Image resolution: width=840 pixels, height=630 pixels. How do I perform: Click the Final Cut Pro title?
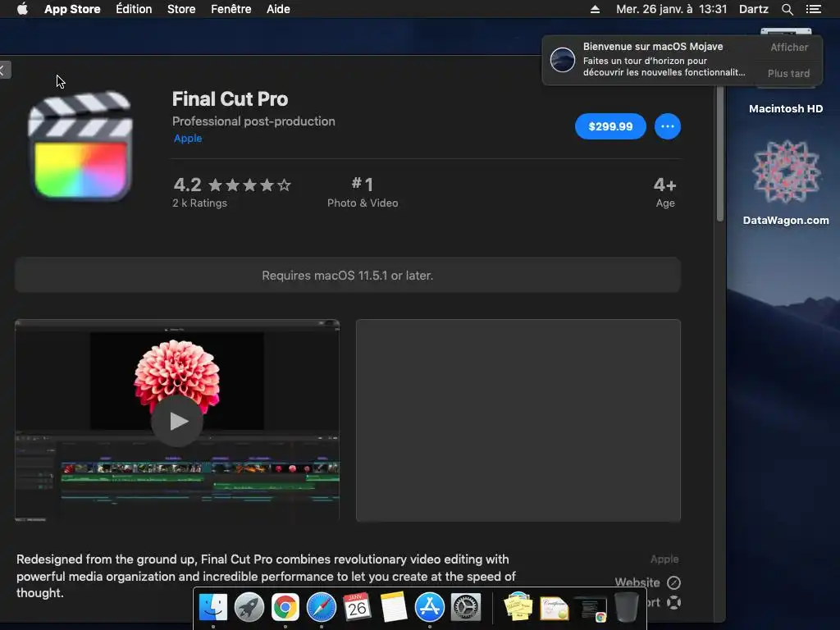[230, 99]
